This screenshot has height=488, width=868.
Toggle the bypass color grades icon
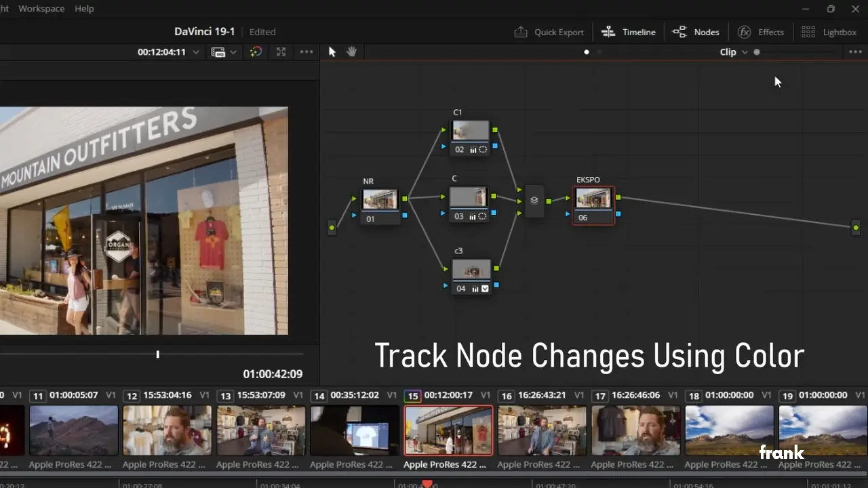tap(256, 52)
